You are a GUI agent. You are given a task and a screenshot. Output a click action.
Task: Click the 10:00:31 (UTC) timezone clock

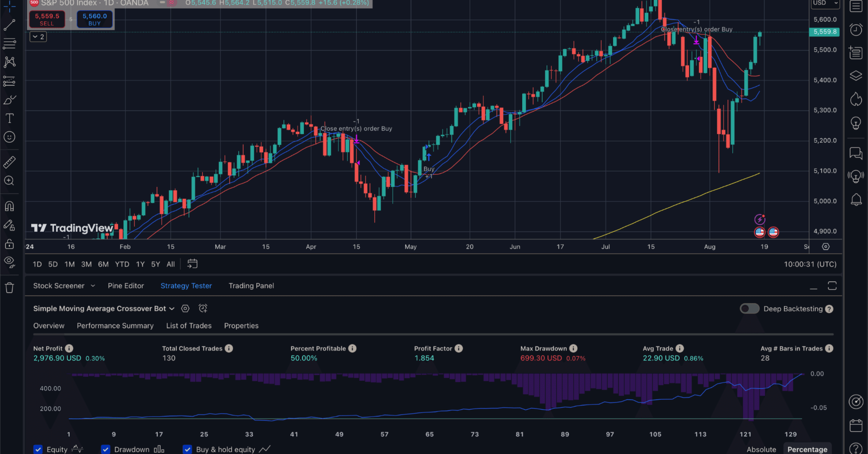pos(810,264)
